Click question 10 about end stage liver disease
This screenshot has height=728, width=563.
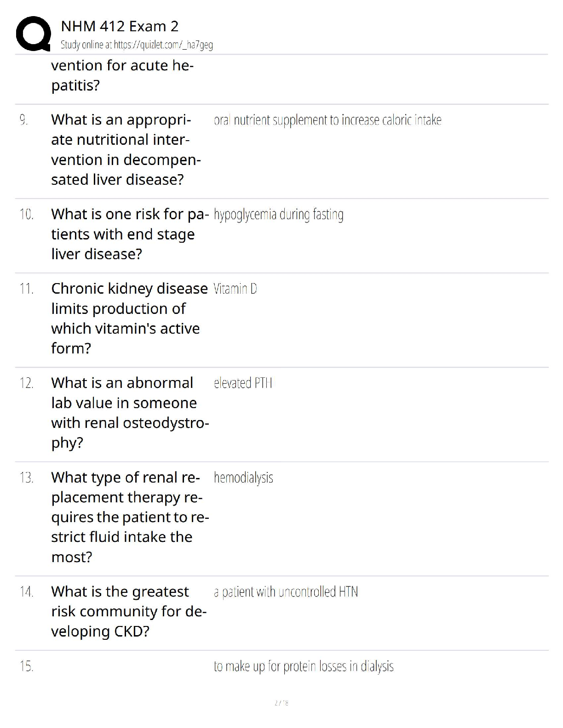(x=130, y=234)
